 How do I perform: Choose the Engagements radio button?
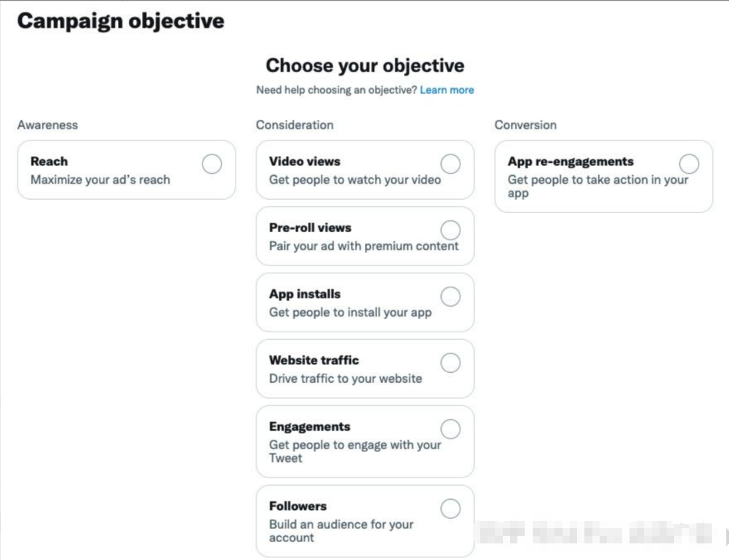[x=450, y=429]
